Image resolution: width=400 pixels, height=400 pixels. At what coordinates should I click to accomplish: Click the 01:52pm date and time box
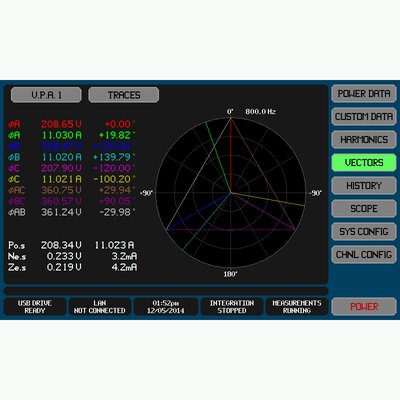point(166,307)
